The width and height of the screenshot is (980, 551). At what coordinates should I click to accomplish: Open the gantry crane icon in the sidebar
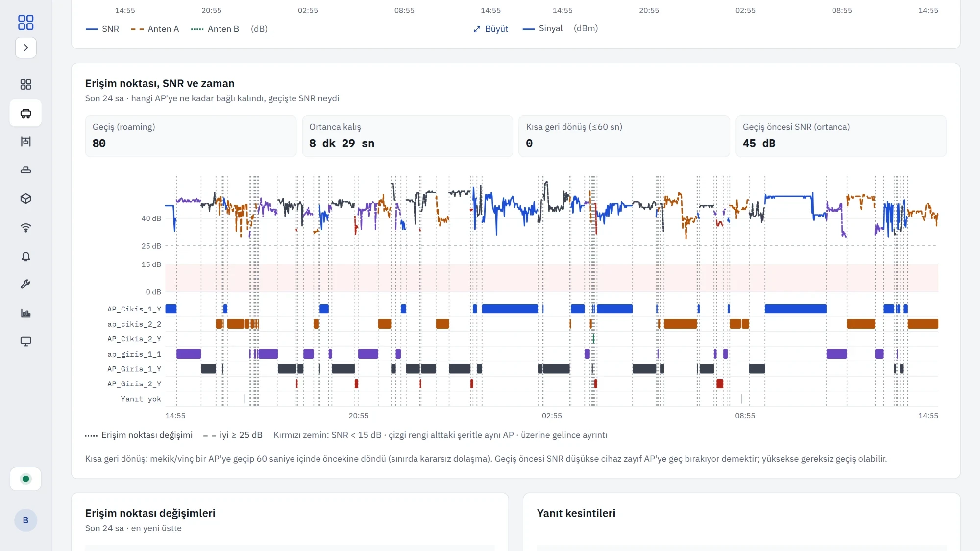[25, 142]
